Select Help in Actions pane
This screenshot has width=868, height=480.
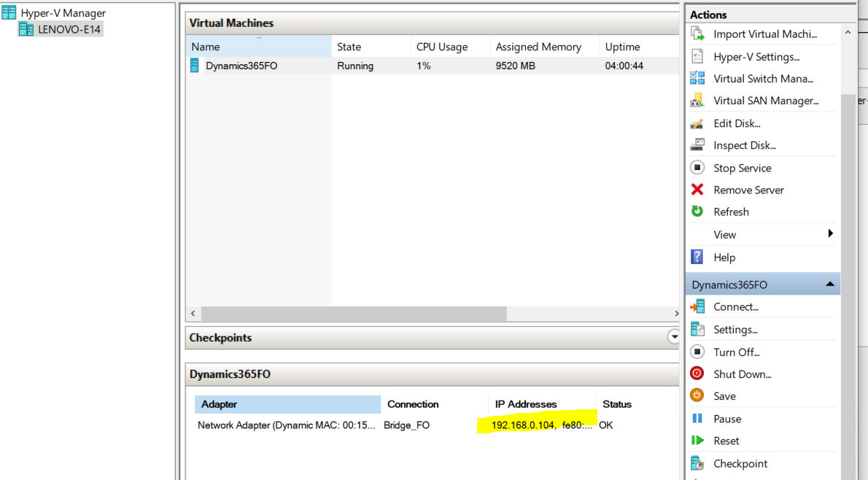tap(724, 257)
